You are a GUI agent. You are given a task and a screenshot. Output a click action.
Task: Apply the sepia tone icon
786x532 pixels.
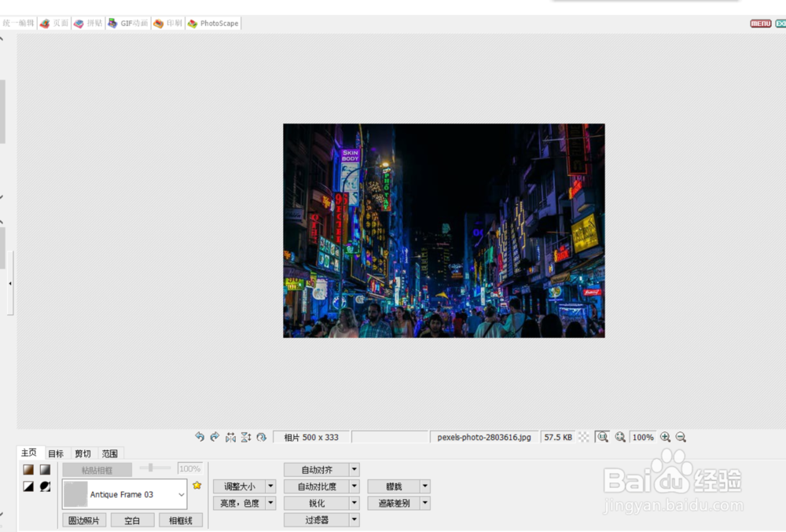(28, 469)
